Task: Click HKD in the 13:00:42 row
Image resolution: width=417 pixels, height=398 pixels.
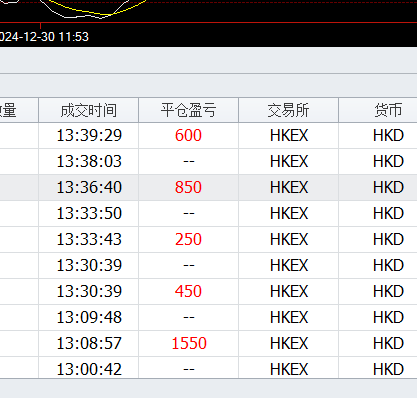Action: [x=388, y=369]
